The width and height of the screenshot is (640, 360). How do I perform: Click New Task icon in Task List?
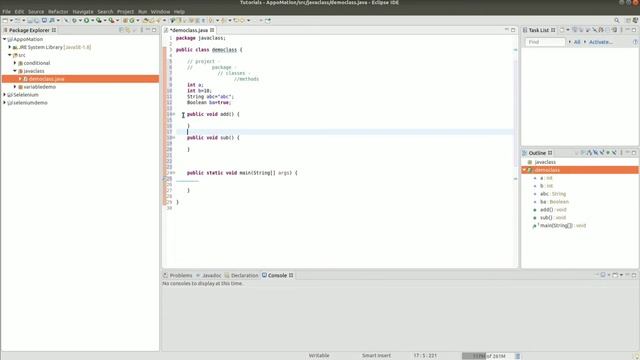[x=562, y=30]
